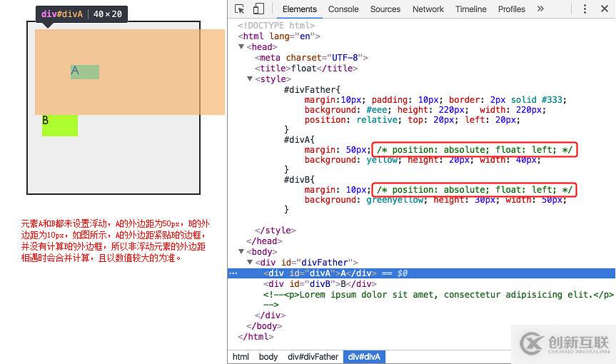Select the DOCTYPE html line
The height and width of the screenshot is (364, 616).
(x=276, y=26)
